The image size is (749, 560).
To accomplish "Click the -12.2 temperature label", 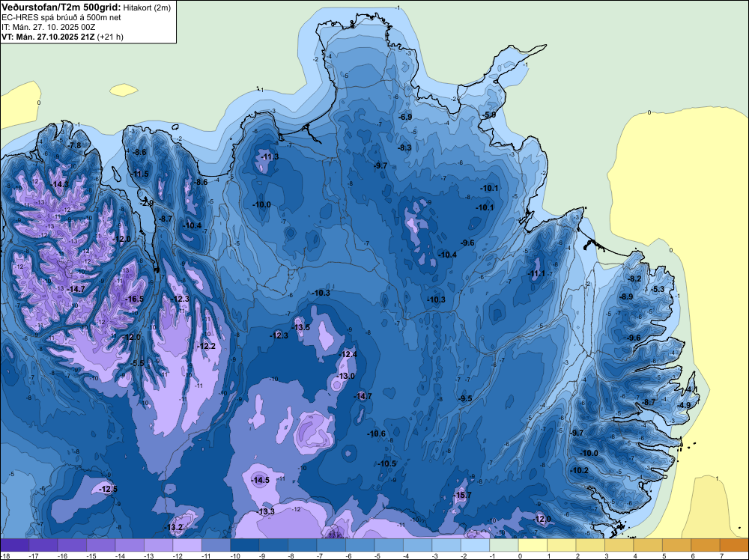I will pyautogui.click(x=207, y=346).
